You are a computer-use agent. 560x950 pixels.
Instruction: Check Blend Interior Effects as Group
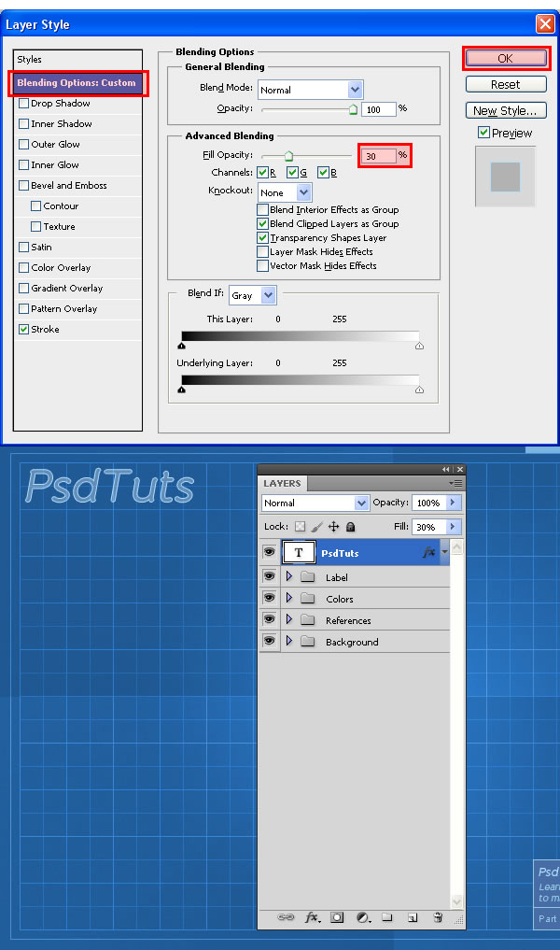pyautogui.click(x=263, y=209)
